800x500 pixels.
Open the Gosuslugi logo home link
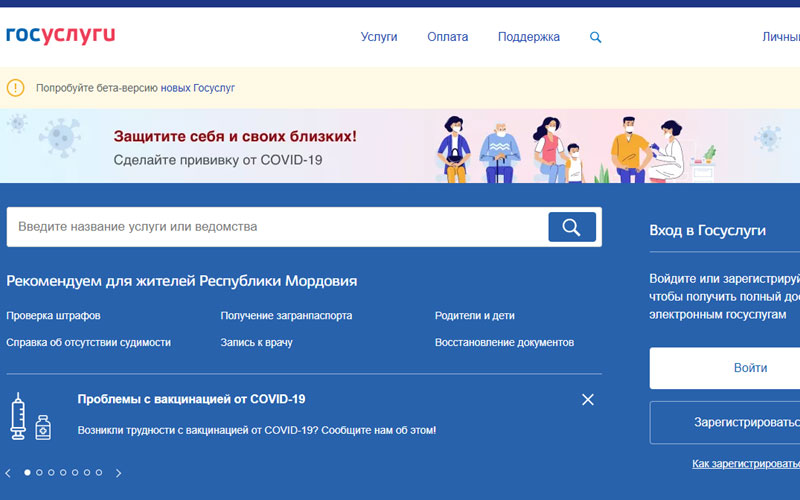[60, 35]
